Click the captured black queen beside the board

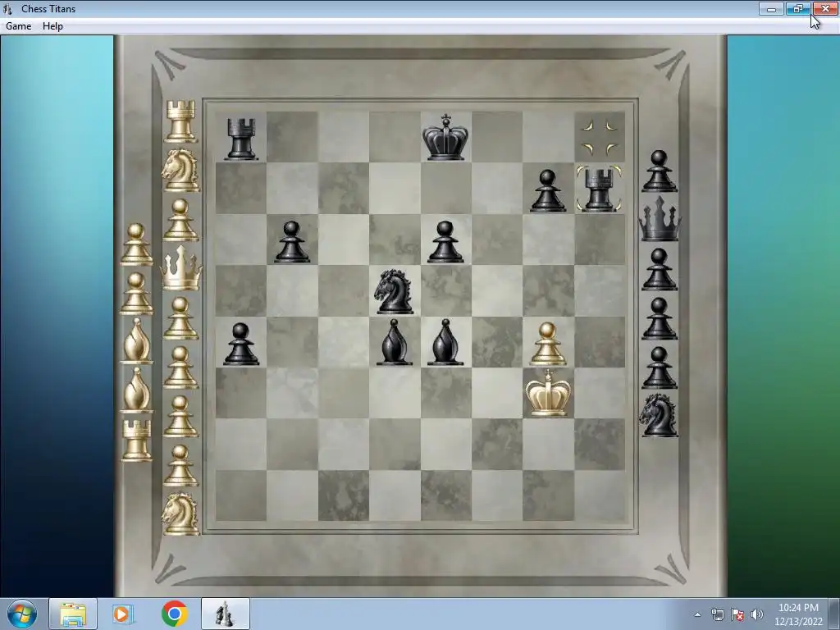(660, 218)
